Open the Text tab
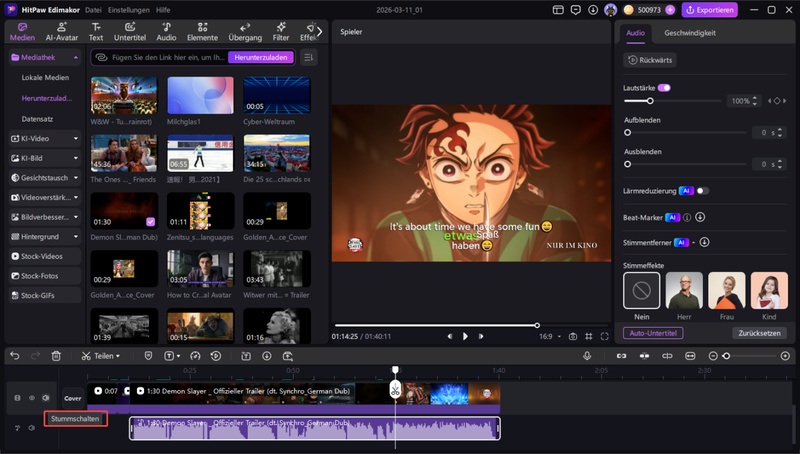Image resolution: width=800 pixels, height=454 pixels. (96, 32)
